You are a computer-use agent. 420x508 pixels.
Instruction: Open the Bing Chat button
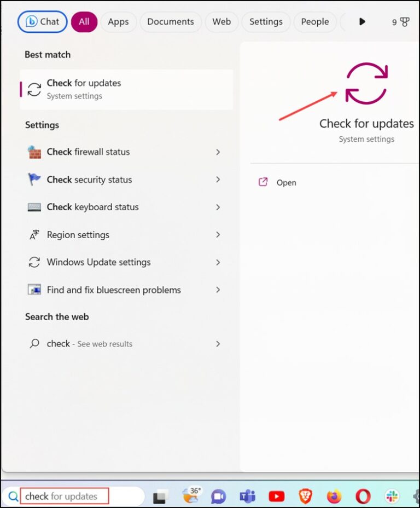(43, 22)
